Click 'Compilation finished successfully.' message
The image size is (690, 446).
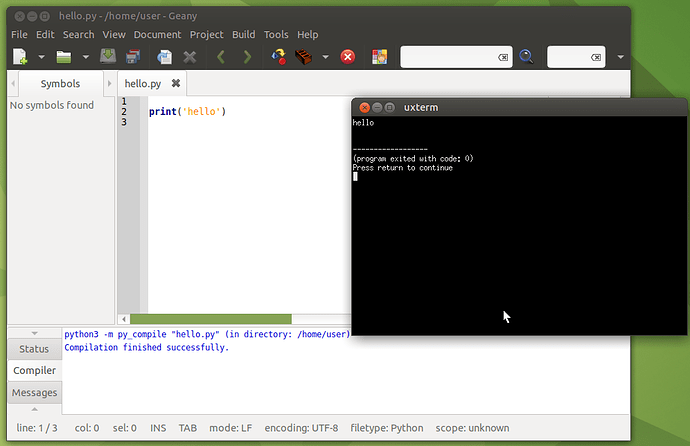(147, 347)
